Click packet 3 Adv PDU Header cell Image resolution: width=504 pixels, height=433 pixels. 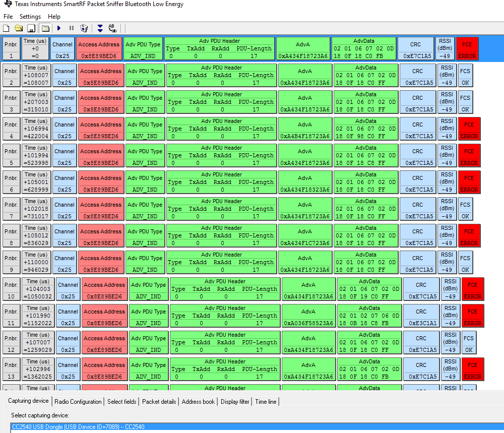pyautogui.click(x=221, y=102)
